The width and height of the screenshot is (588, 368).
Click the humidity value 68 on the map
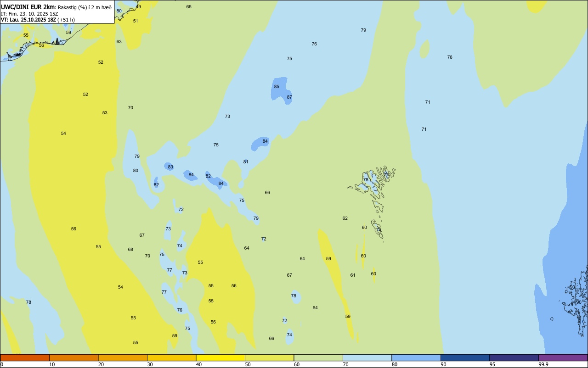[130, 250]
